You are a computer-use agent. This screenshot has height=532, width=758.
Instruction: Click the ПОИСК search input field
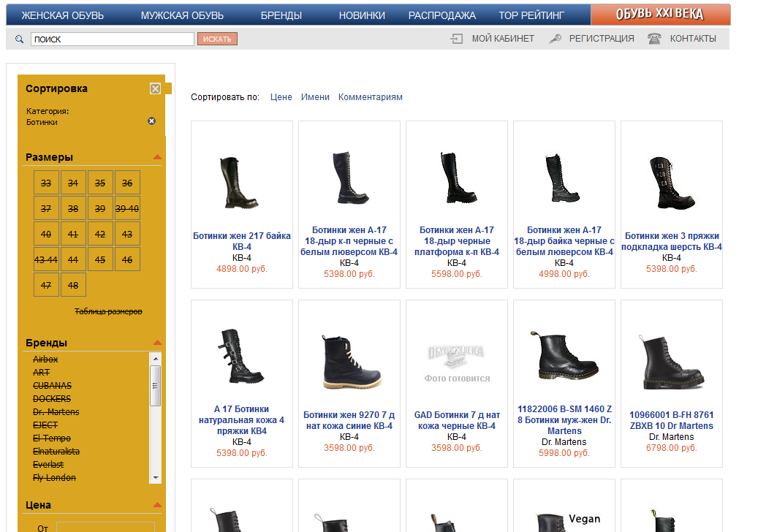coord(112,39)
